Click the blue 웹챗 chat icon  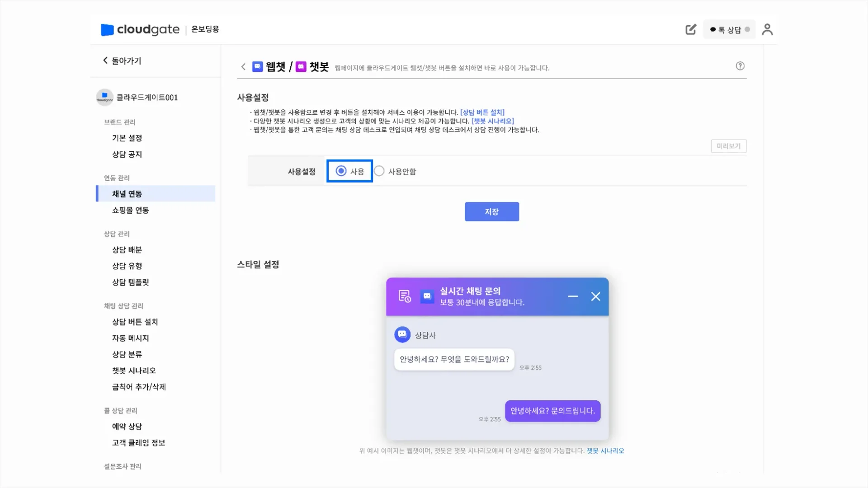click(257, 66)
